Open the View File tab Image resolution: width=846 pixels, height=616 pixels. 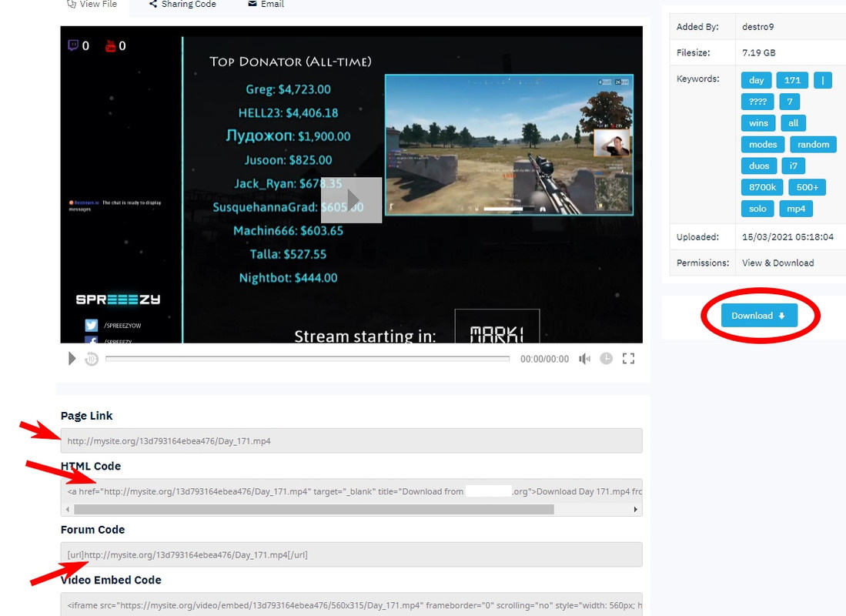[92, 5]
